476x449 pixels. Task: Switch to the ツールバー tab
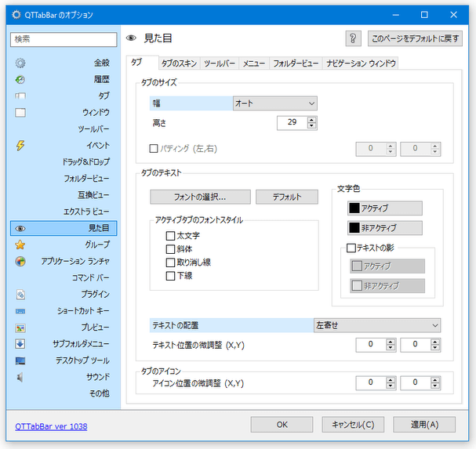pos(220,63)
